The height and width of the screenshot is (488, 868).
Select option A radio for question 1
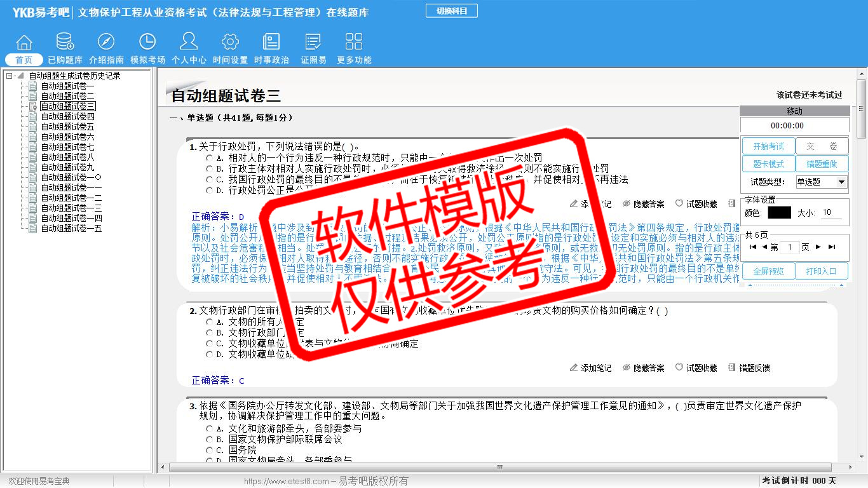210,158
